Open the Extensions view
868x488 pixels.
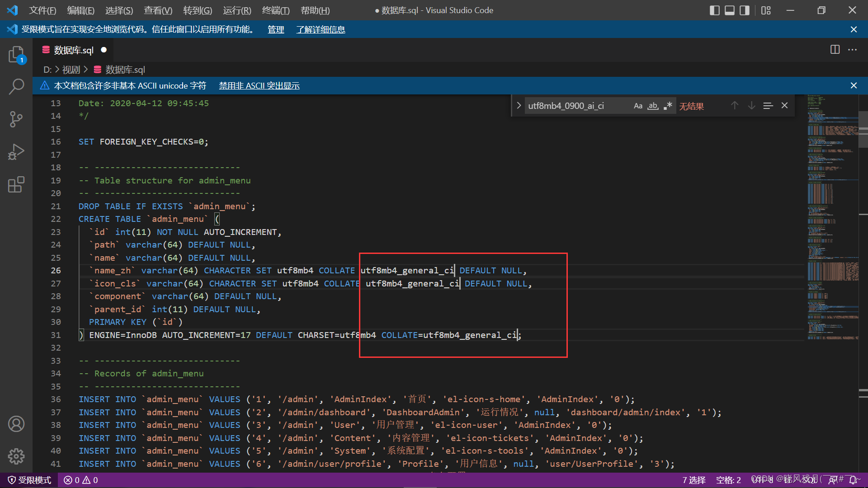[x=16, y=184]
